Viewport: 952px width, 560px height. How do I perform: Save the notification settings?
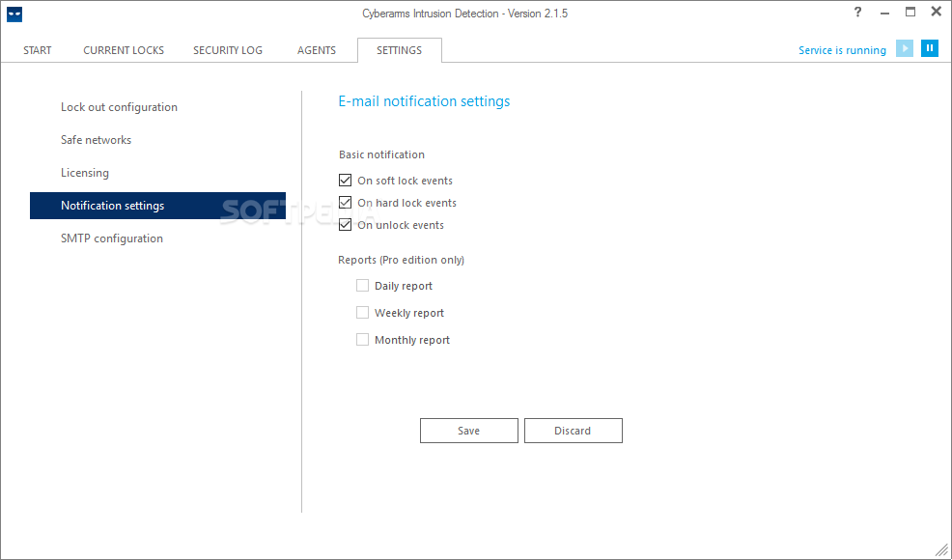pyautogui.click(x=468, y=431)
